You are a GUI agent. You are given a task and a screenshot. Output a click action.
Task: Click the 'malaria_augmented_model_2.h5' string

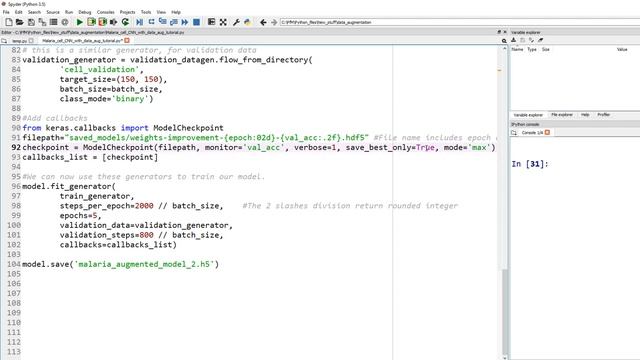point(146,264)
